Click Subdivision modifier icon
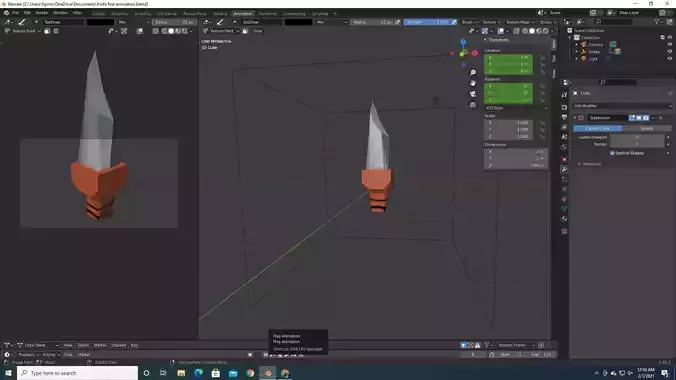The width and height of the screenshot is (676, 380). click(581, 118)
